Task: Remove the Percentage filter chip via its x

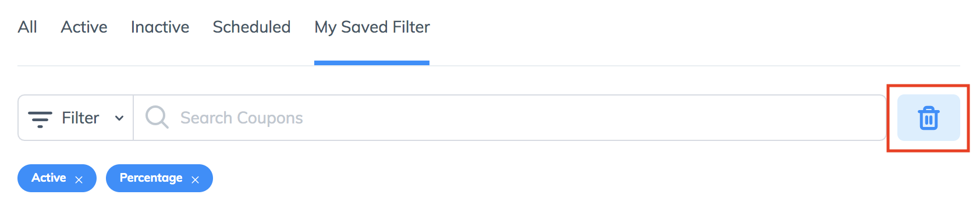Action: (195, 179)
